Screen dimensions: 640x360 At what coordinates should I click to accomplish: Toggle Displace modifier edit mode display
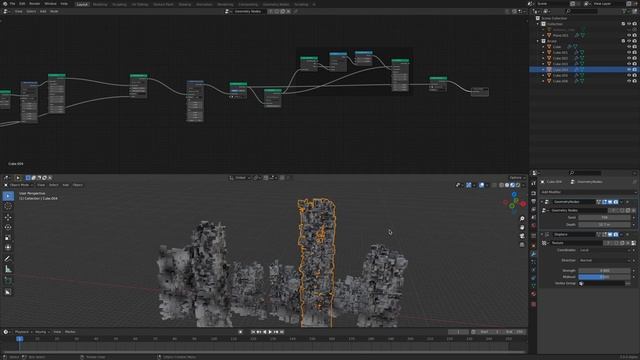click(604, 235)
